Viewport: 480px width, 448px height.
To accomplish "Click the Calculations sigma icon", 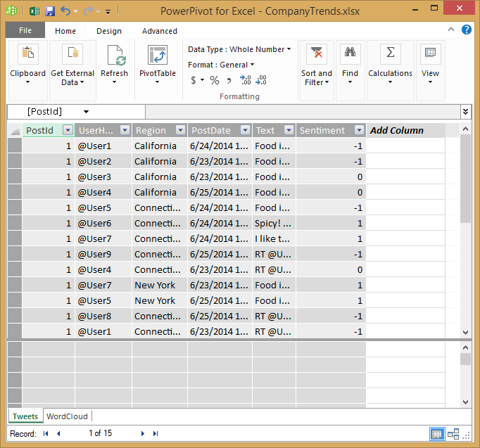I will coord(390,53).
